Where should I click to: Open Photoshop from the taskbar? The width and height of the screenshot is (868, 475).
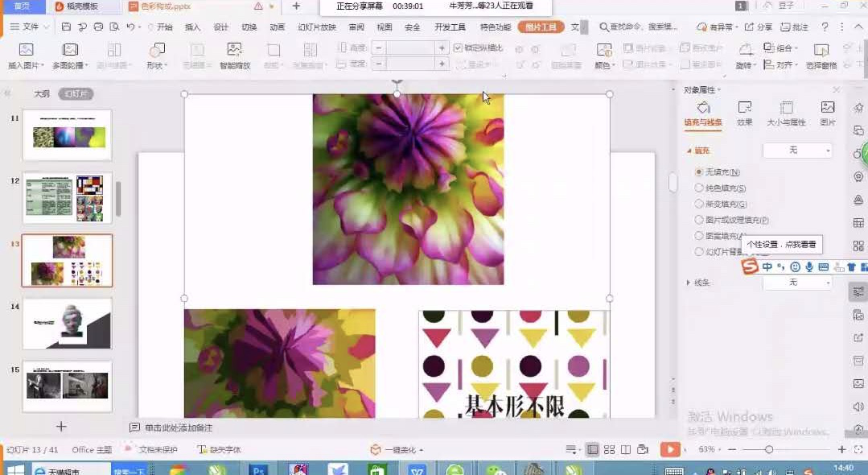(x=258, y=470)
